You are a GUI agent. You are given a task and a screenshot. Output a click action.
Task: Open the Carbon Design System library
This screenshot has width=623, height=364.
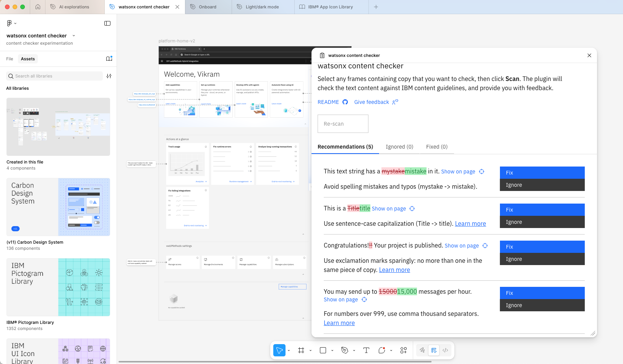[58, 207]
